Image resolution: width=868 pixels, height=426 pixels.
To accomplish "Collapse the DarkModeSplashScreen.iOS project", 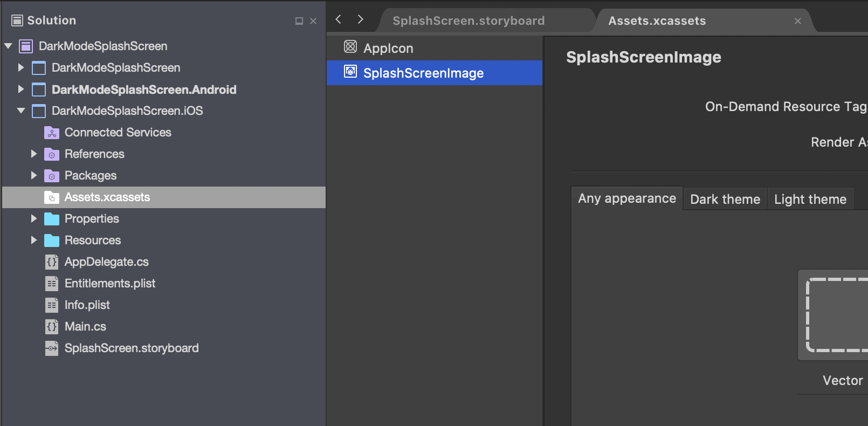I will pos(21,111).
